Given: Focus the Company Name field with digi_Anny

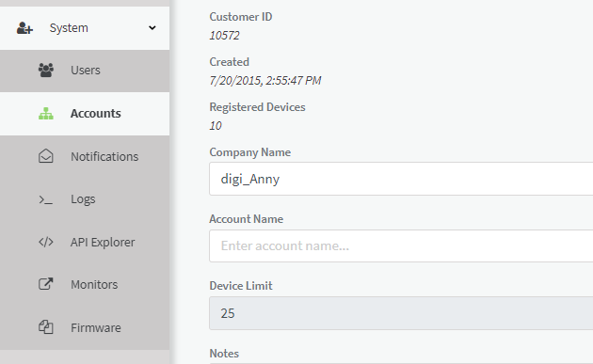Looking at the screenshot, I should 401,179.
